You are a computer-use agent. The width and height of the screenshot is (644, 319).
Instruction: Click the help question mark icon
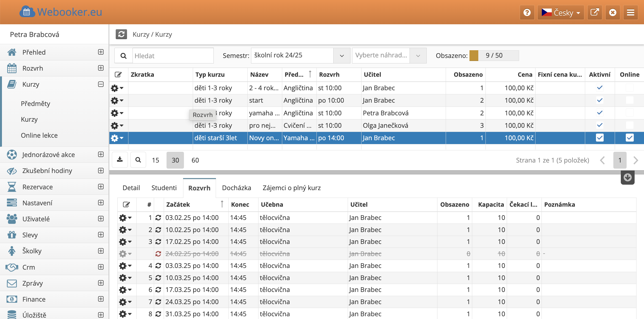pos(527,13)
